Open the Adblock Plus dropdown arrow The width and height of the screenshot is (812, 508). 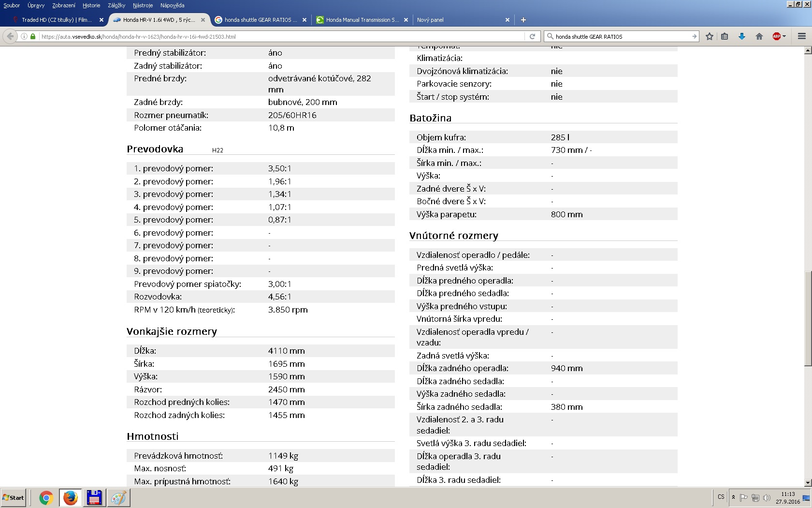(784, 36)
